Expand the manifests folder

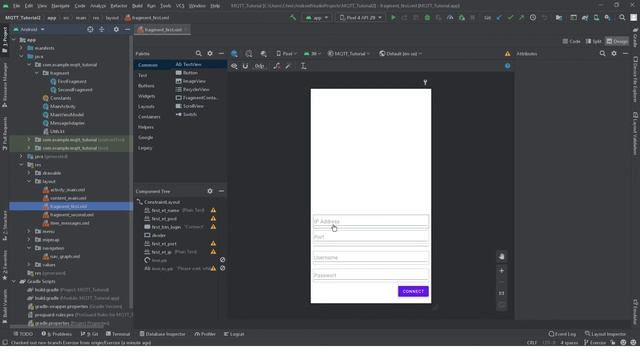tap(21, 48)
